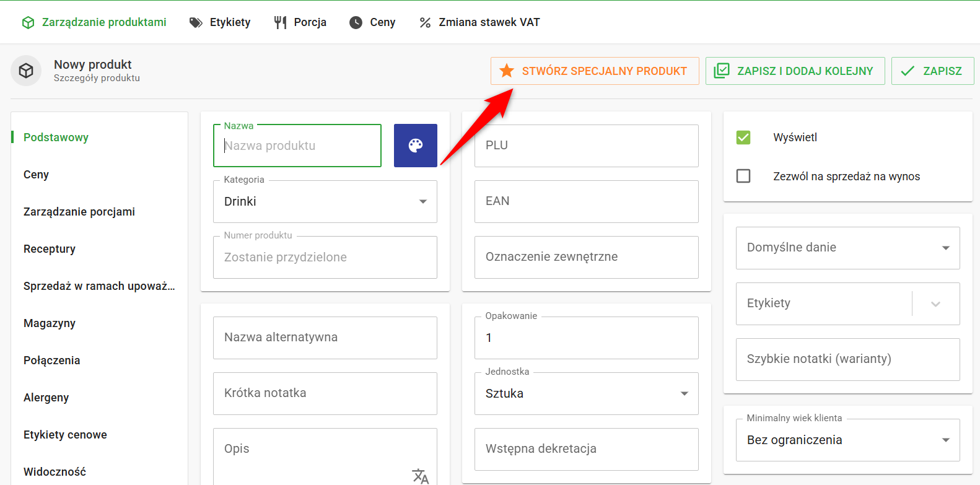Click the translate icon in the Opis field
Image resolution: width=980 pixels, height=485 pixels.
(x=420, y=476)
